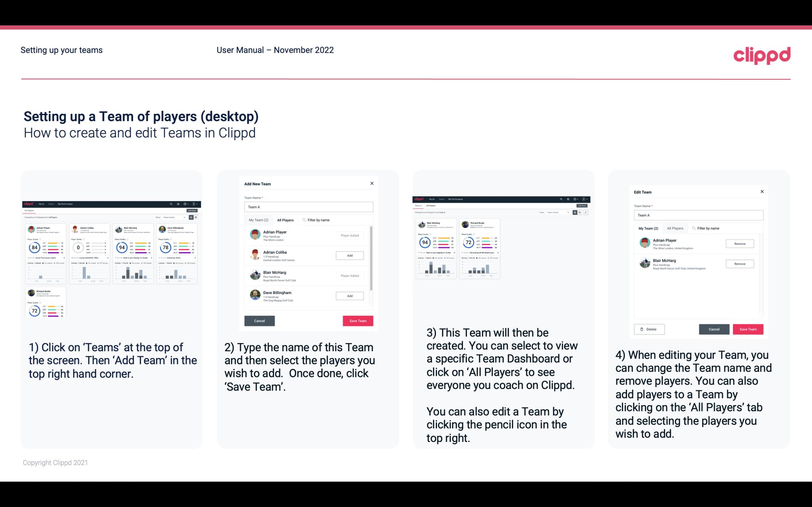Screen dimensions: 812x507
Task: Click the player avatar for Blair McHarg
Action: 255,274
